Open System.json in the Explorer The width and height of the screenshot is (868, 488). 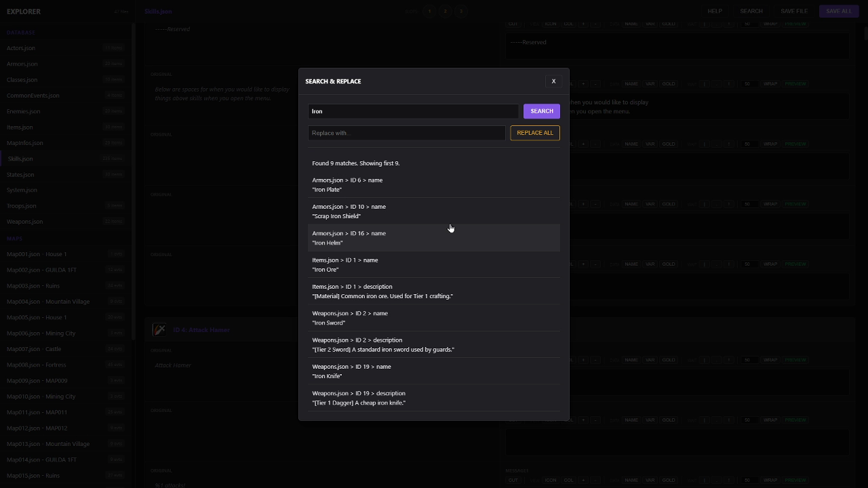tap(65, 190)
